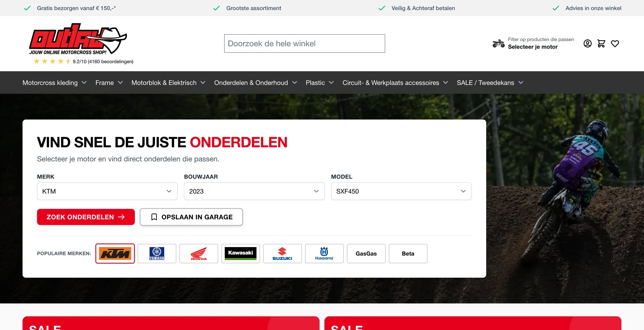Open the Bouwjaar dropdown showing 2023
The height and width of the screenshot is (330, 644).
(x=254, y=191)
